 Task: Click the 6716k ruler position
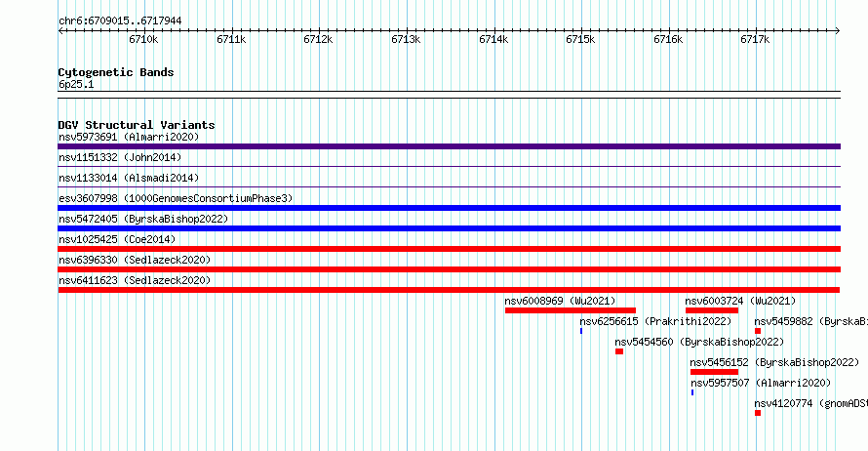(x=668, y=39)
